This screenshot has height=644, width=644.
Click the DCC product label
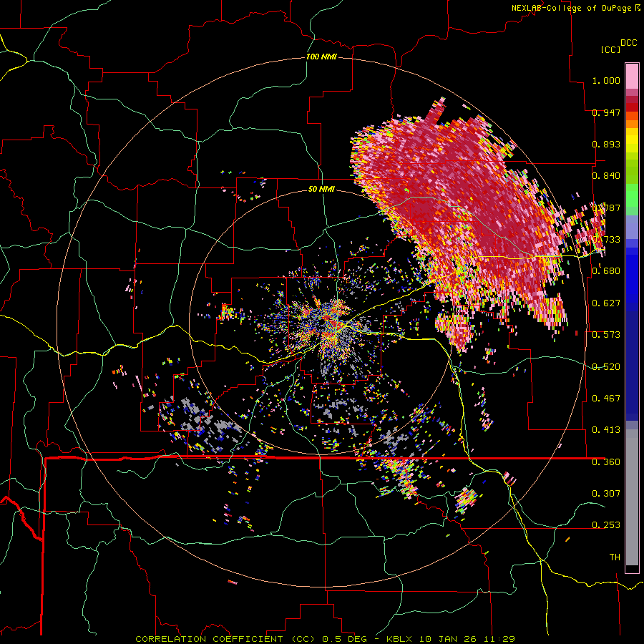click(x=629, y=43)
